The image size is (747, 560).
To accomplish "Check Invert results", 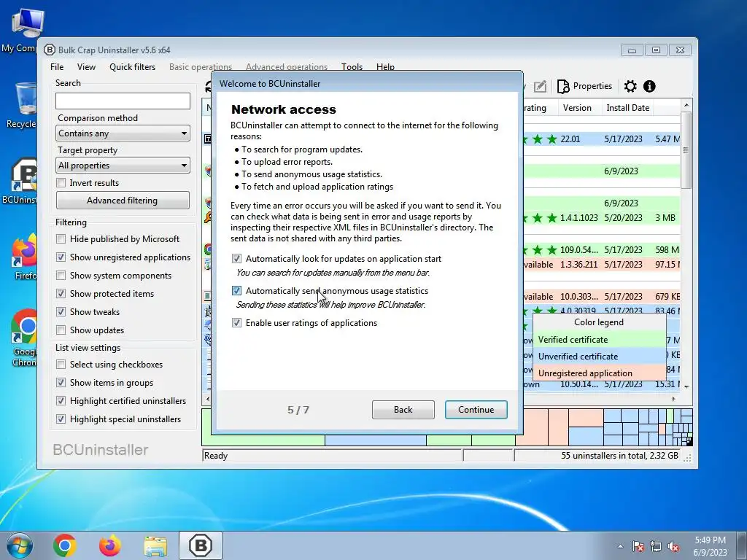I will [61, 183].
